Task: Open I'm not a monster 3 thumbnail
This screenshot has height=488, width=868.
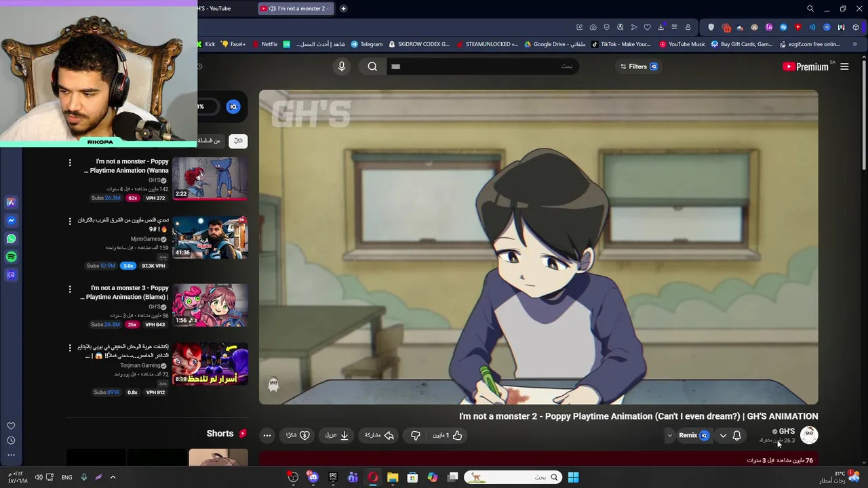Action: (x=210, y=305)
